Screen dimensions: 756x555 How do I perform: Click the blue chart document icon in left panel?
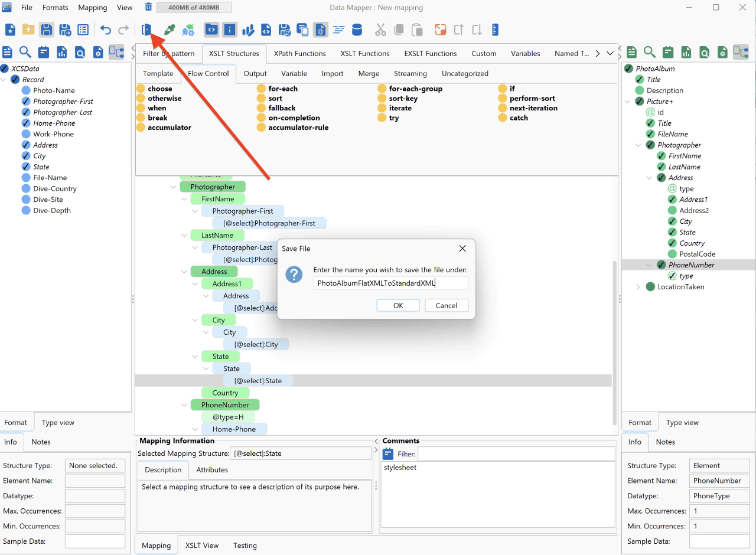tap(62, 52)
